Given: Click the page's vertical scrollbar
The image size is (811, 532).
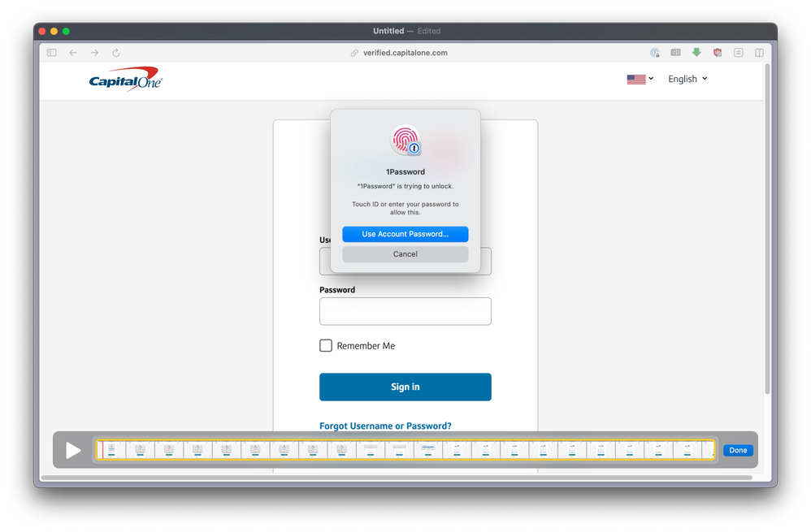Looking at the screenshot, I should (768, 227).
